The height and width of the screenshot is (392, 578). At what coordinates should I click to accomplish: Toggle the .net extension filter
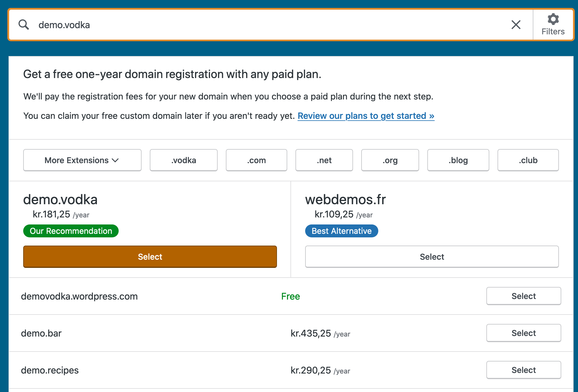click(x=324, y=160)
